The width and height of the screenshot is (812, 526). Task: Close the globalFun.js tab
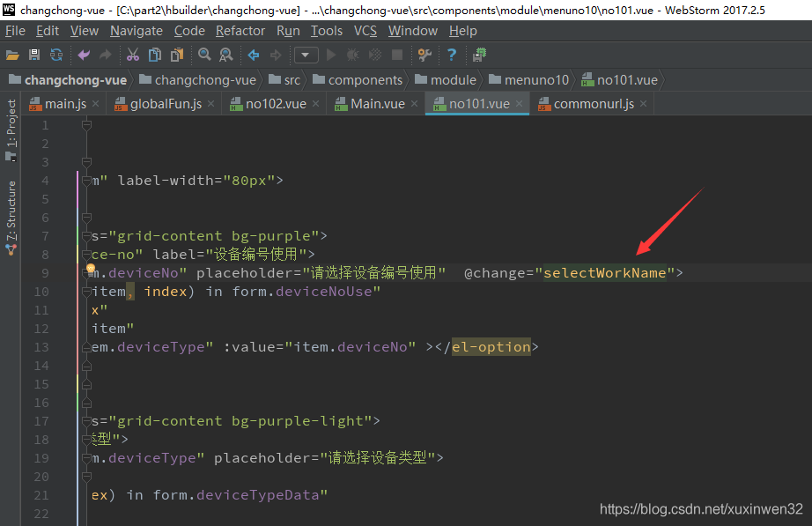pos(211,104)
